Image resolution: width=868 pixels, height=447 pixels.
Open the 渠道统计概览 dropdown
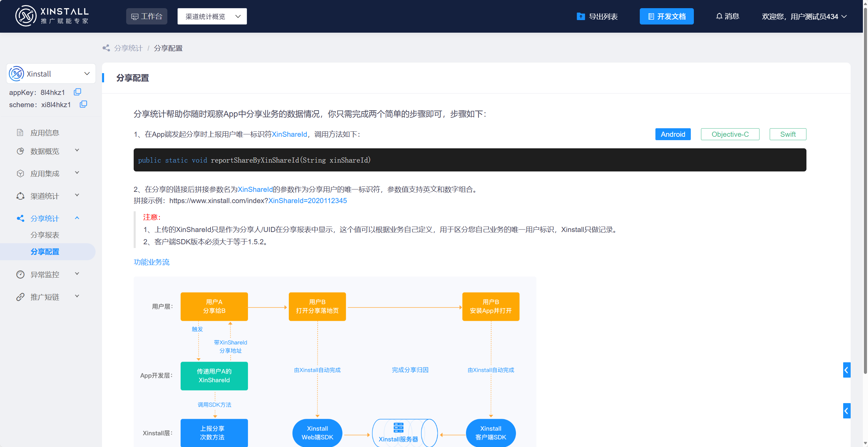coord(212,16)
